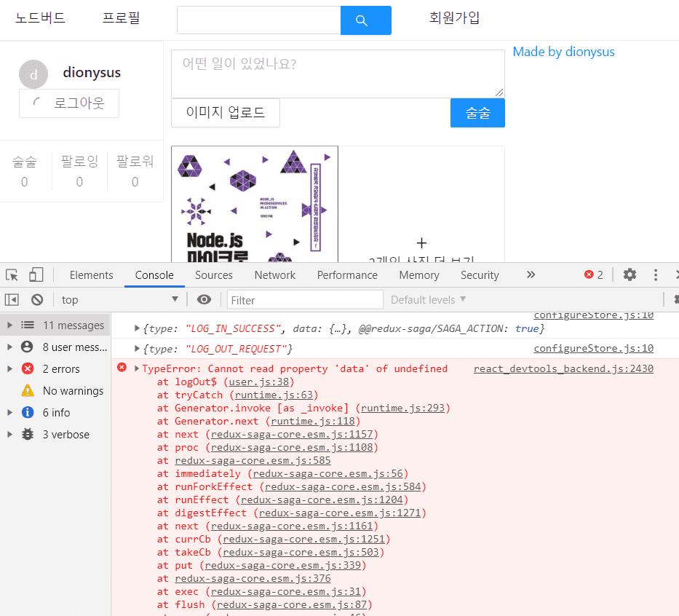Click the blue search magnifier button
This screenshot has width=679, height=616.
(366, 20)
